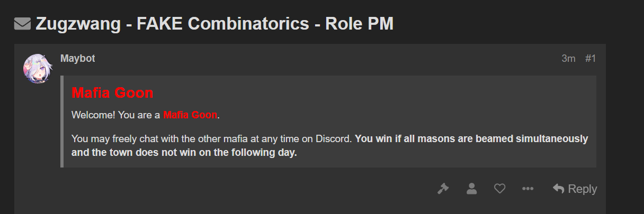Image resolution: width=644 pixels, height=214 pixels.
Task: Click the Welcome! sentence in the post
Action: 145,115
